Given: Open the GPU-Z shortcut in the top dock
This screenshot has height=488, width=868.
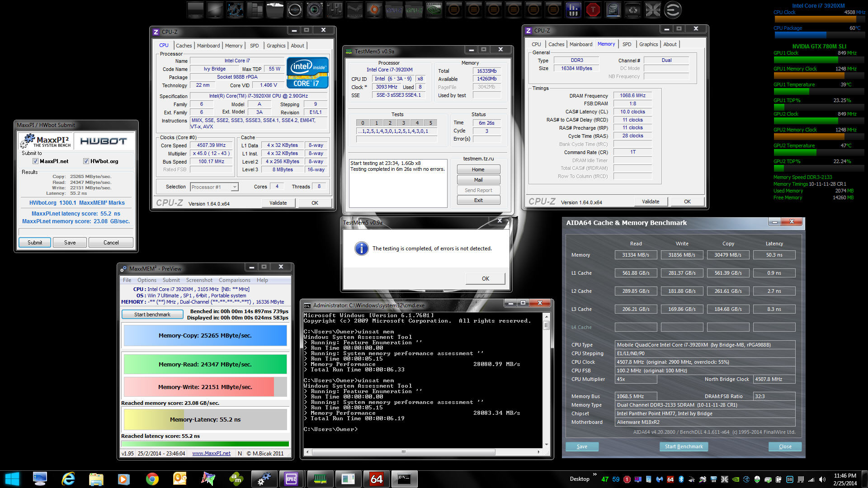Looking at the screenshot, I should pyautogui.click(x=414, y=10).
